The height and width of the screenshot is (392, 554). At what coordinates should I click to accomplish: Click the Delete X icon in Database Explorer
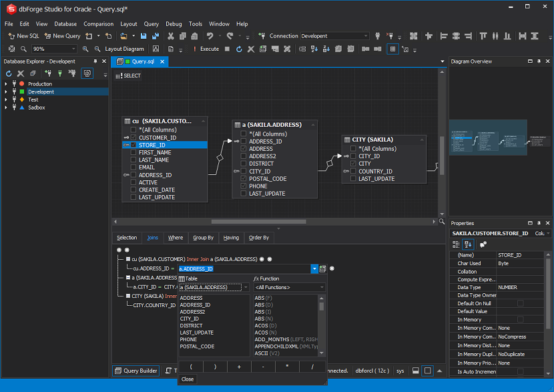[21, 73]
